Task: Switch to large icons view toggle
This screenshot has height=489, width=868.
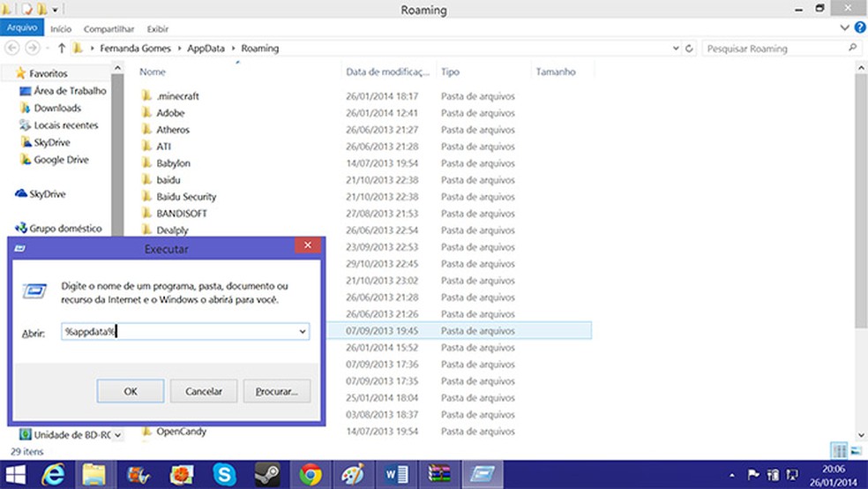Action: click(855, 451)
